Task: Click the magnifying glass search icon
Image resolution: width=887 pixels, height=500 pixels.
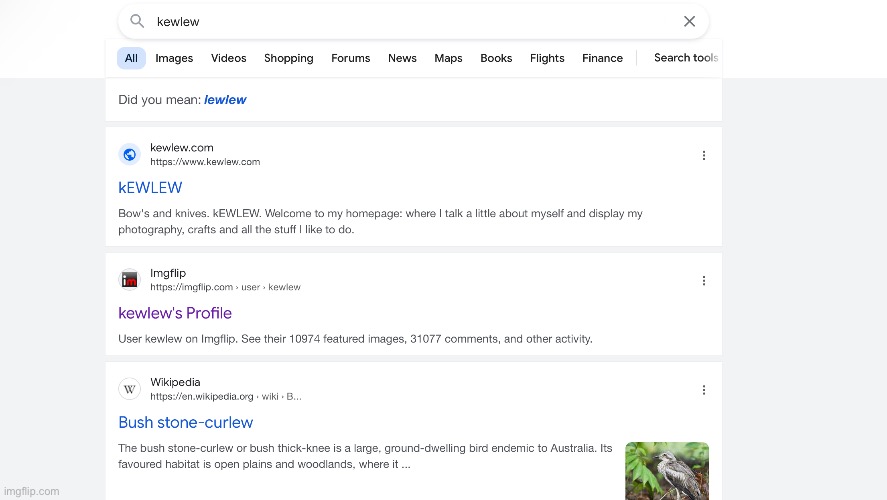Action: (137, 21)
